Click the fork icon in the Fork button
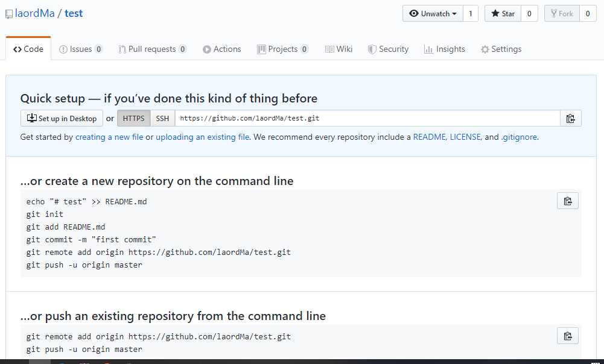The height and width of the screenshot is (364, 604). coord(553,13)
